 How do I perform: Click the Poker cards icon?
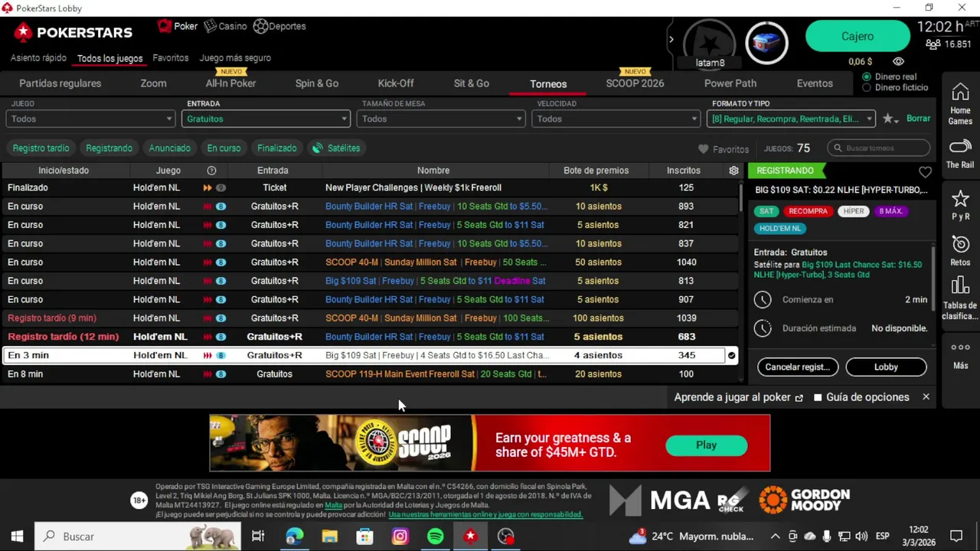tap(165, 26)
